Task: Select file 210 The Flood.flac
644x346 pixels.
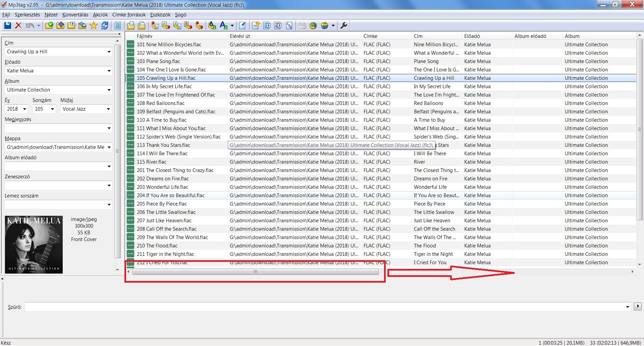Action: pos(157,246)
